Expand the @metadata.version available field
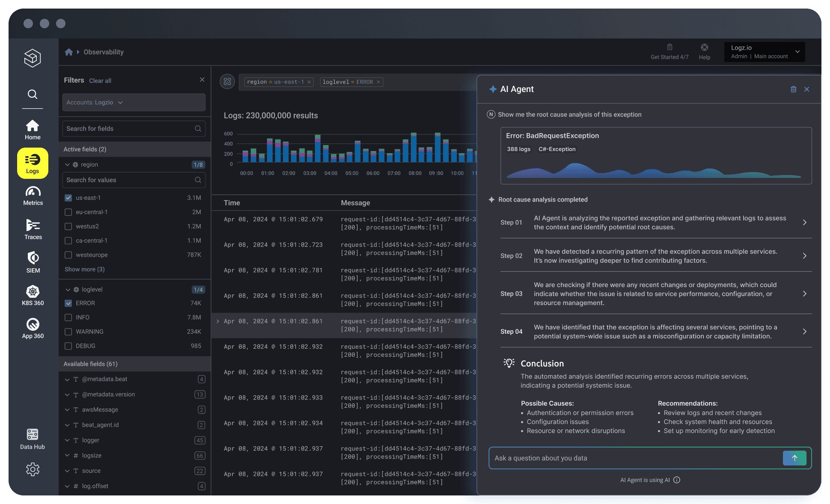The width and height of the screenshot is (830, 504). pos(67,394)
